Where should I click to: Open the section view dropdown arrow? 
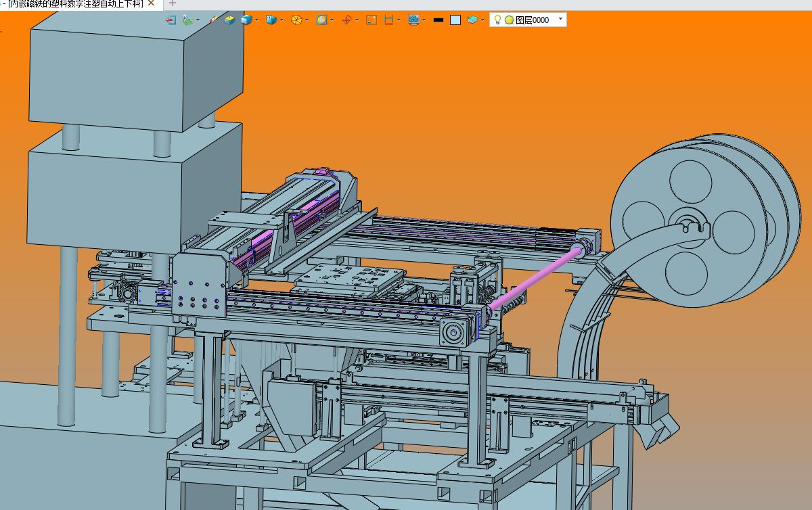tap(399, 20)
